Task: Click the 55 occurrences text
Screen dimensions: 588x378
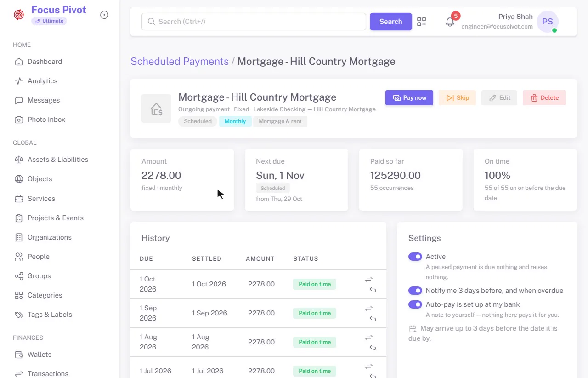Action: [392, 188]
